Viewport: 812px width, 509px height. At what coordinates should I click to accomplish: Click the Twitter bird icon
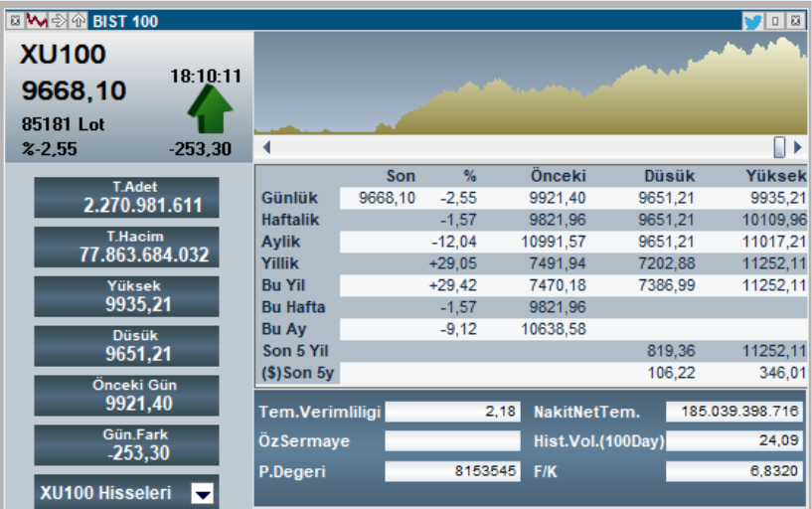[x=752, y=21]
